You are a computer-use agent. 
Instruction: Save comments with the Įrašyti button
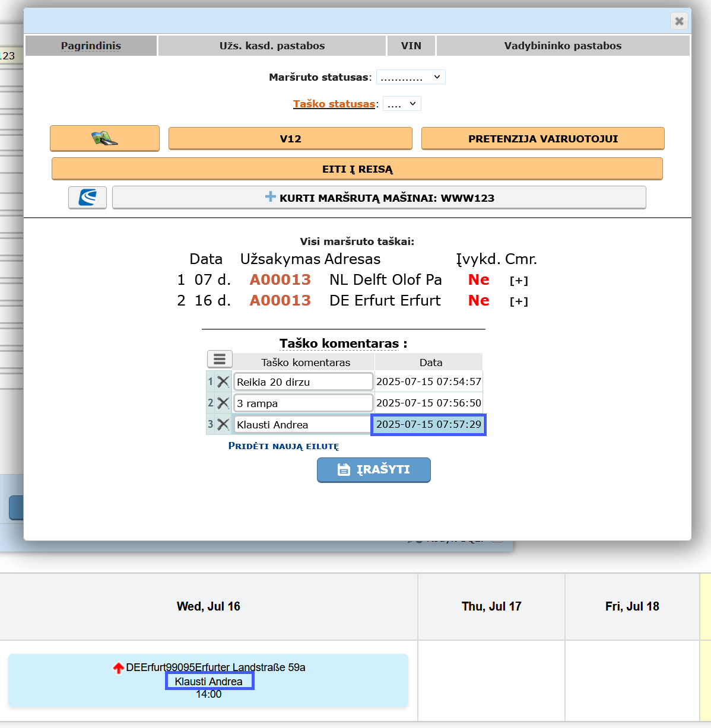tap(374, 469)
